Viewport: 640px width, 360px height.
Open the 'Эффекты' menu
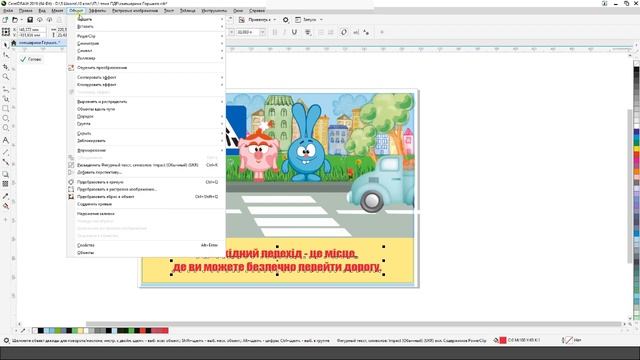[97, 11]
